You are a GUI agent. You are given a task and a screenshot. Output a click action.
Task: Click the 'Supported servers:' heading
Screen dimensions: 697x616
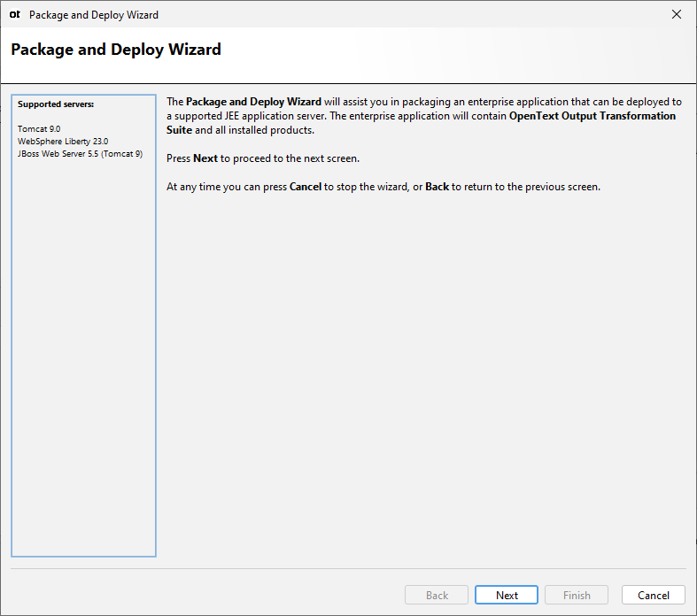click(x=56, y=104)
